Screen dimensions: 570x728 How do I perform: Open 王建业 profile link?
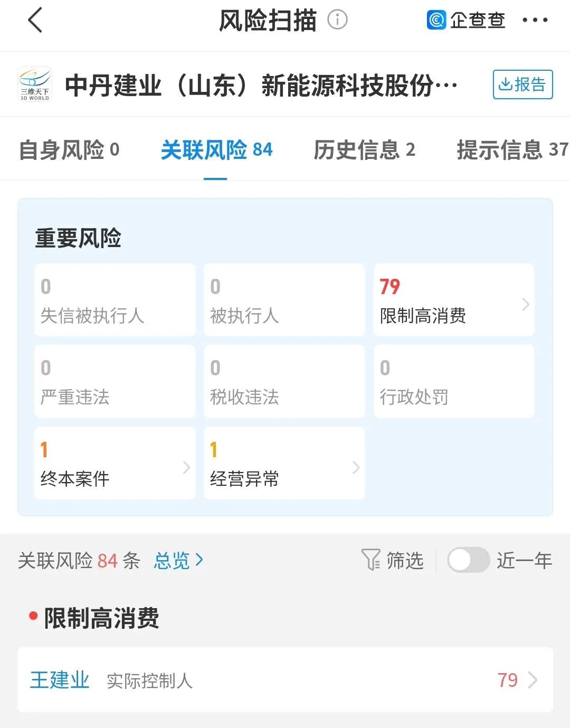(60, 680)
